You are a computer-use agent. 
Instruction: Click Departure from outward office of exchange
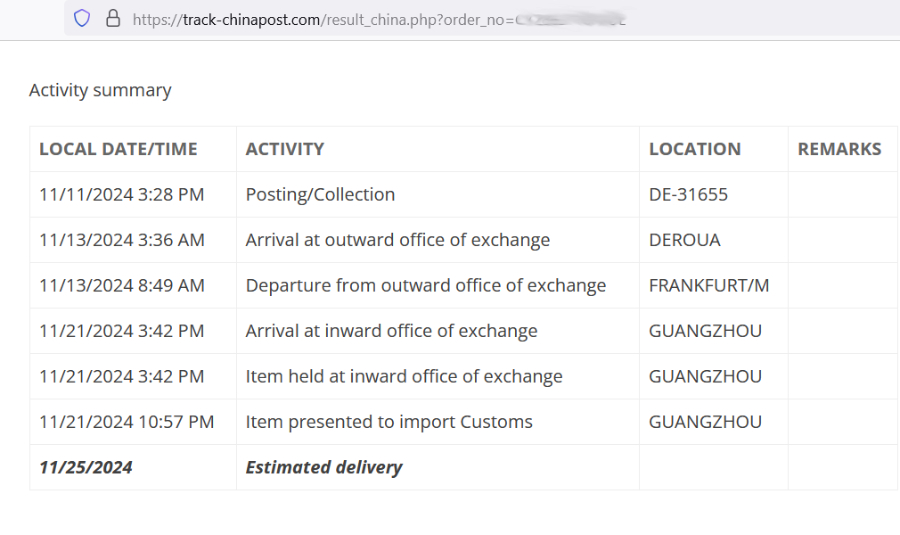(x=426, y=286)
